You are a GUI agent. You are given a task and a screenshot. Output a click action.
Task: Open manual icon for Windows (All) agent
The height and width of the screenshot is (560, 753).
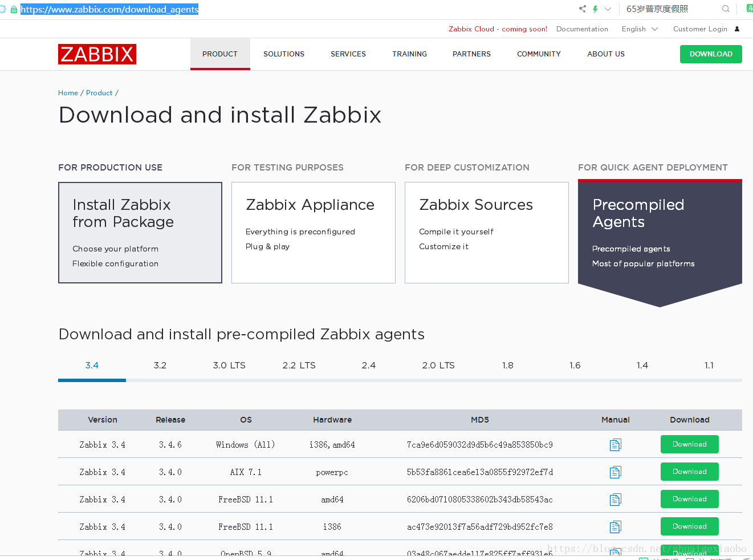tap(615, 445)
